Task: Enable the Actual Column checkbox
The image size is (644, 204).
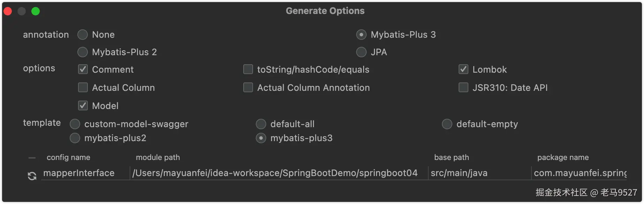Action: point(83,87)
